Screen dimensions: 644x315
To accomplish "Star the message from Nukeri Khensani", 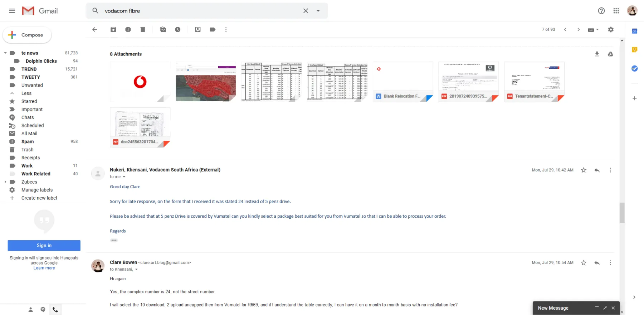I will [x=584, y=170].
